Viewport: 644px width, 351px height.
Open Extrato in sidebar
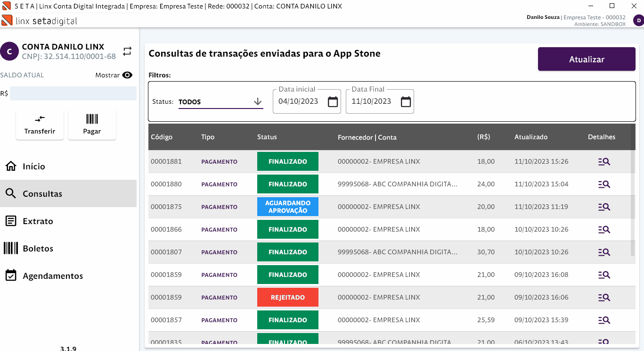[68, 221]
